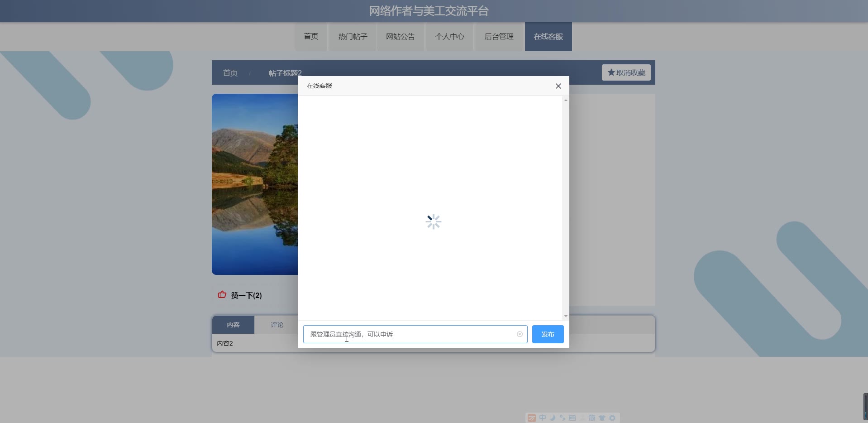The width and height of the screenshot is (868, 423).
Task: Open 个人中心 from the navigation bar
Action: click(449, 37)
